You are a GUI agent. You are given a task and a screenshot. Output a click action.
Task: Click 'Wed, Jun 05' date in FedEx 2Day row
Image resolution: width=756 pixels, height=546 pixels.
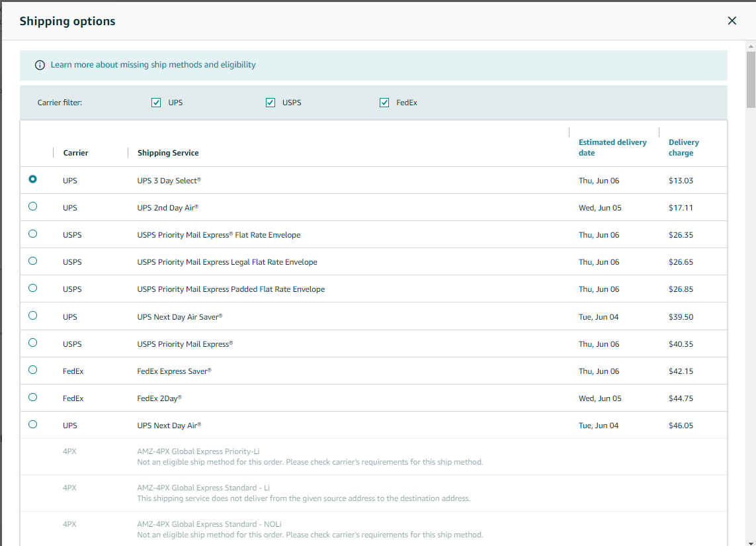click(600, 398)
